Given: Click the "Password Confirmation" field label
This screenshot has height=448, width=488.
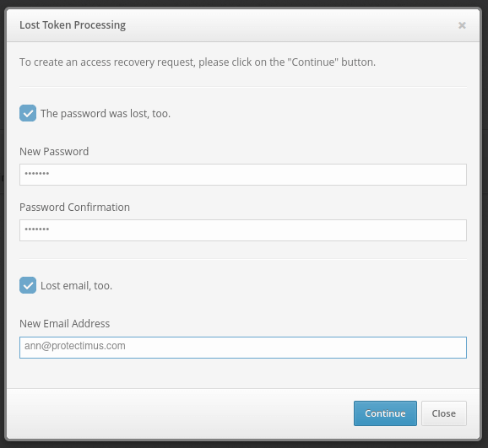Looking at the screenshot, I should click(74, 208).
